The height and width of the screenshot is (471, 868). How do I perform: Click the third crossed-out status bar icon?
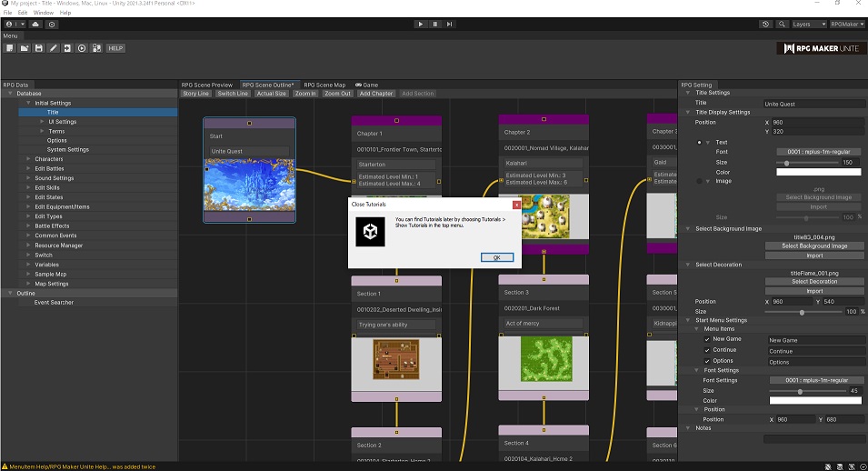click(852, 466)
